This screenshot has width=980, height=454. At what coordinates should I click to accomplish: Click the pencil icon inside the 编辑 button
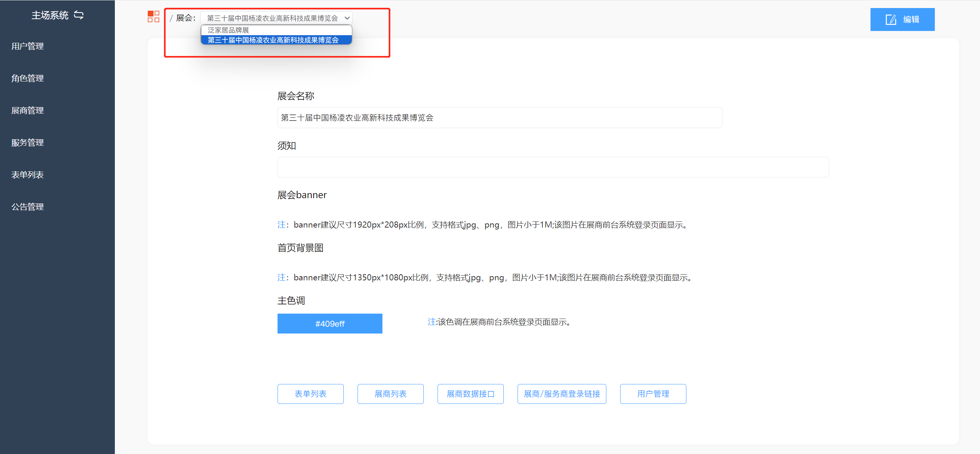pyautogui.click(x=891, y=20)
